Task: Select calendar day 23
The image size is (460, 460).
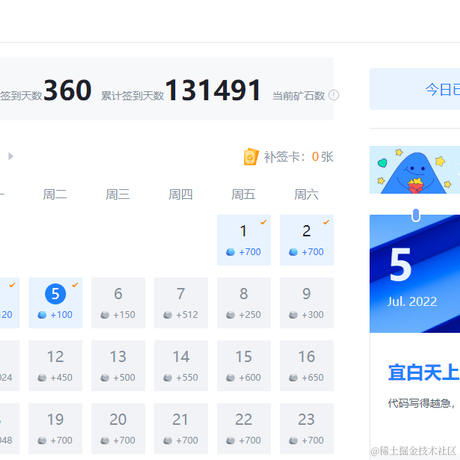Action: (x=307, y=428)
